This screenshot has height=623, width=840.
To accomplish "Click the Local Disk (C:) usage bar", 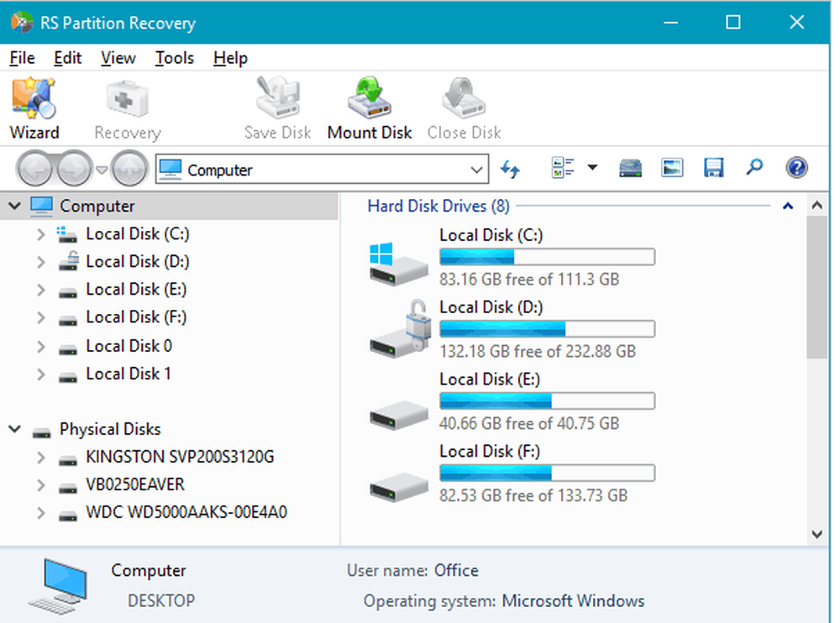I will pyautogui.click(x=547, y=257).
